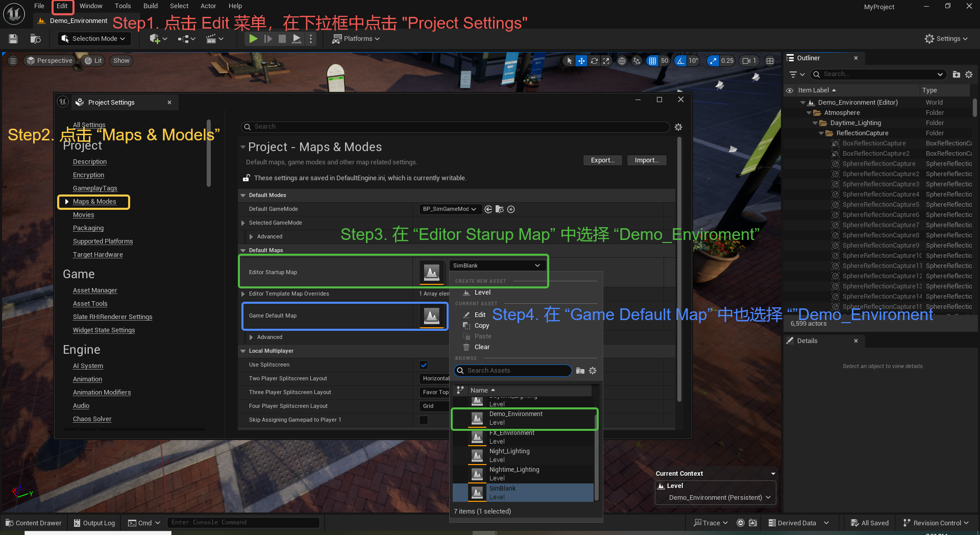Toggle Use Splitscreen checkbox
Viewport: 980px width, 535px height.
[x=424, y=365]
